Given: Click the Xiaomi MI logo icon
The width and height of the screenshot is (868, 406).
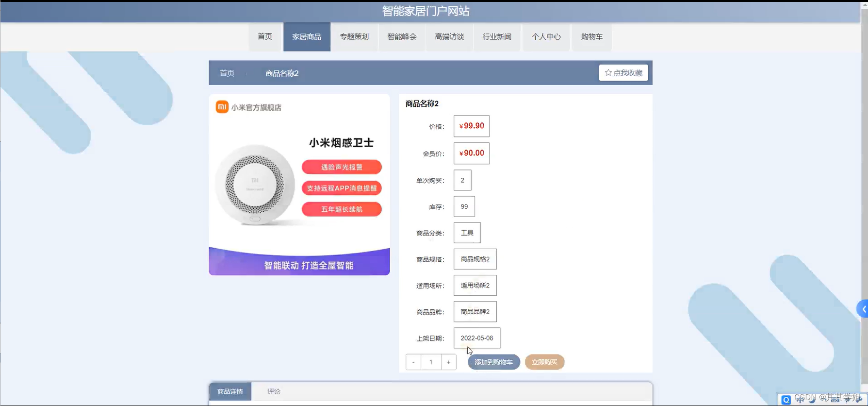Looking at the screenshot, I should click(222, 107).
